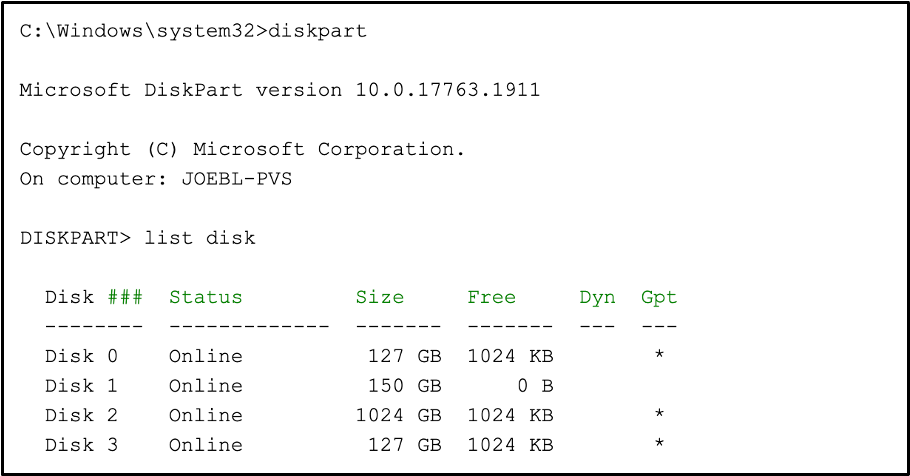Click the Gpt column header
Image resolution: width=910 pixels, height=476 pixels.
(659, 297)
